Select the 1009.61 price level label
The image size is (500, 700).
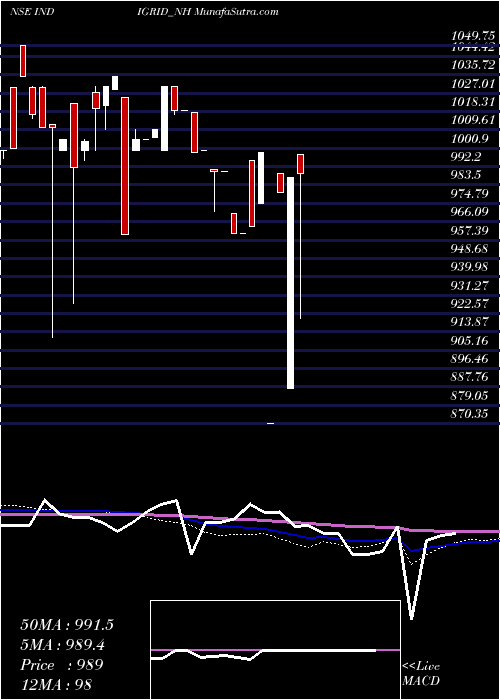click(x=473, y=120)
